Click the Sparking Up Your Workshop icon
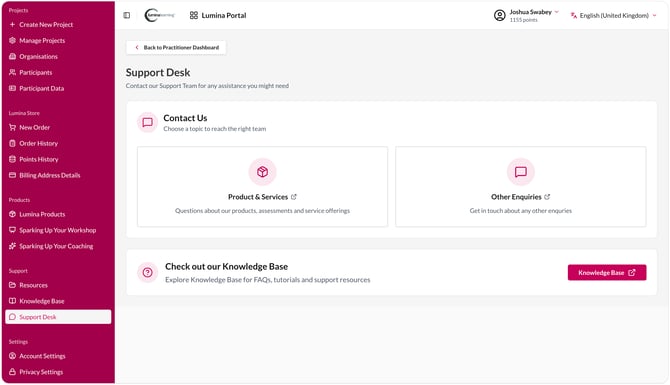The image size is (670, 385). click(x=12, y=230)
